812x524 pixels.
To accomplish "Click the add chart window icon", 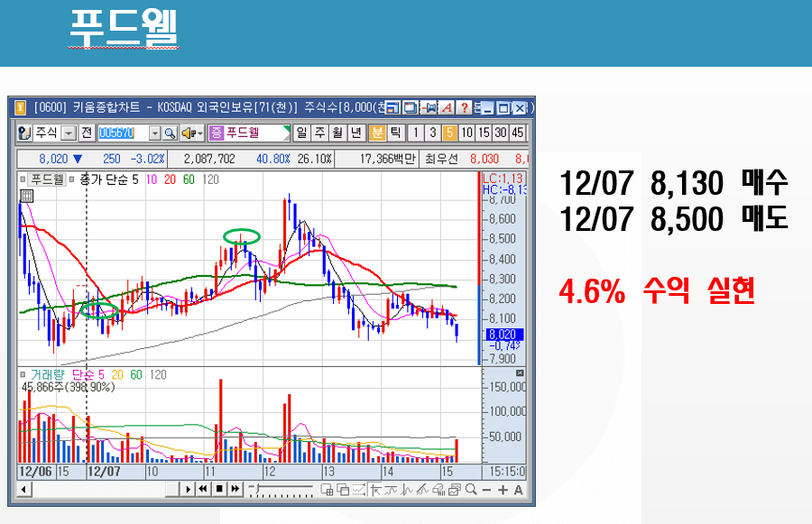I will point(327,490).
